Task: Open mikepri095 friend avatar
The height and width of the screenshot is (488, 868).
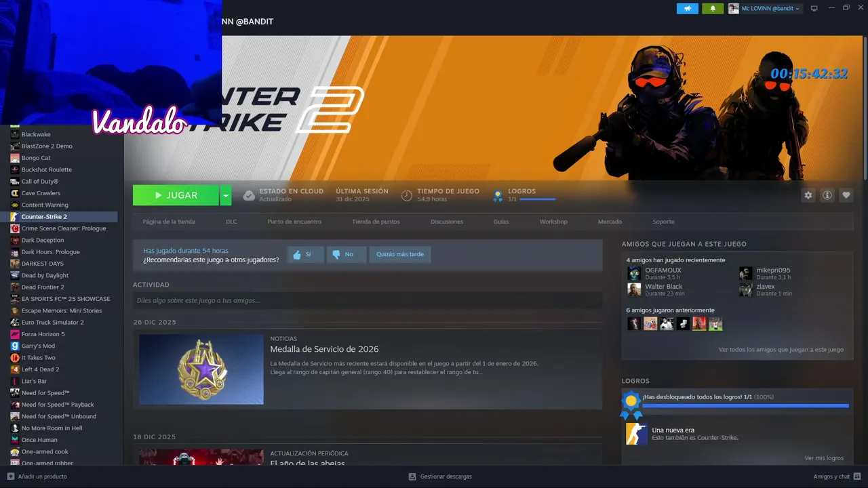Action: [746, 273]
